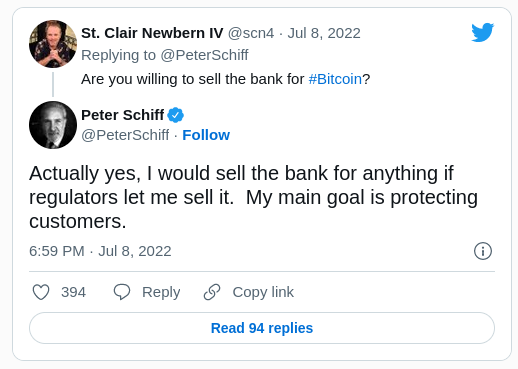518x369 pixels.
Task: Click the Read 94 replies button
Action: coord(262,328)
